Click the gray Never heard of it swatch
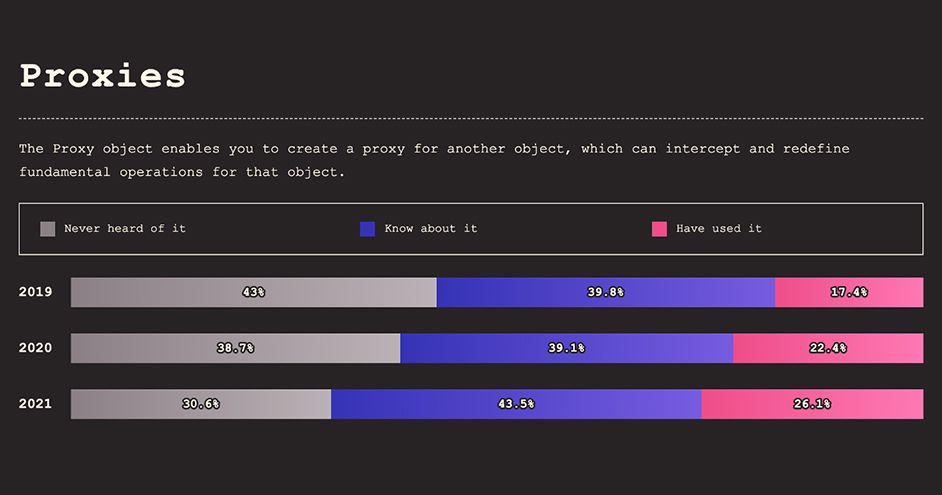Image resolution: width=942 pixels, height=495 pixels. [47, 229]
